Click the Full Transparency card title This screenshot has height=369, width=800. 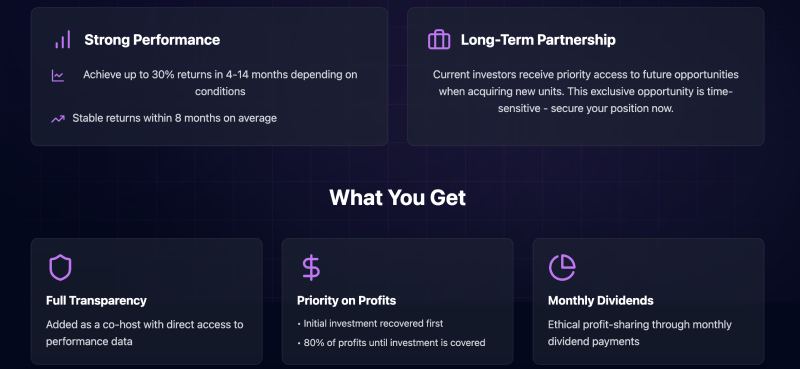tap(96, 301)
